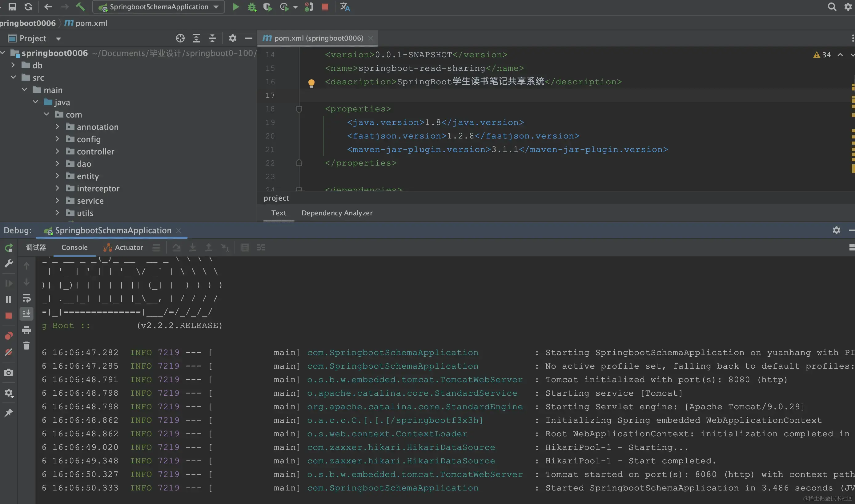This screenshot has height=504, width=855.
Task: Click the warnings indicator showing 34
Action: coord(822,55)
